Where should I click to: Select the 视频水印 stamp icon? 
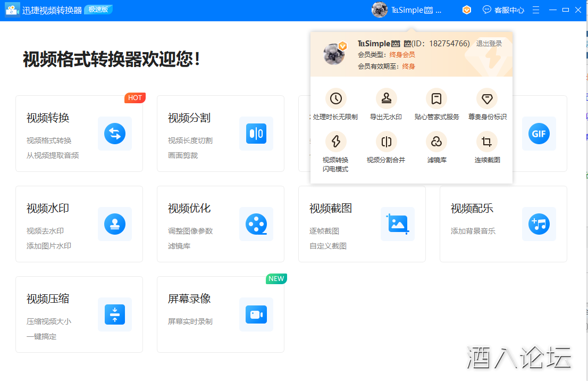(x=115, y=224)
